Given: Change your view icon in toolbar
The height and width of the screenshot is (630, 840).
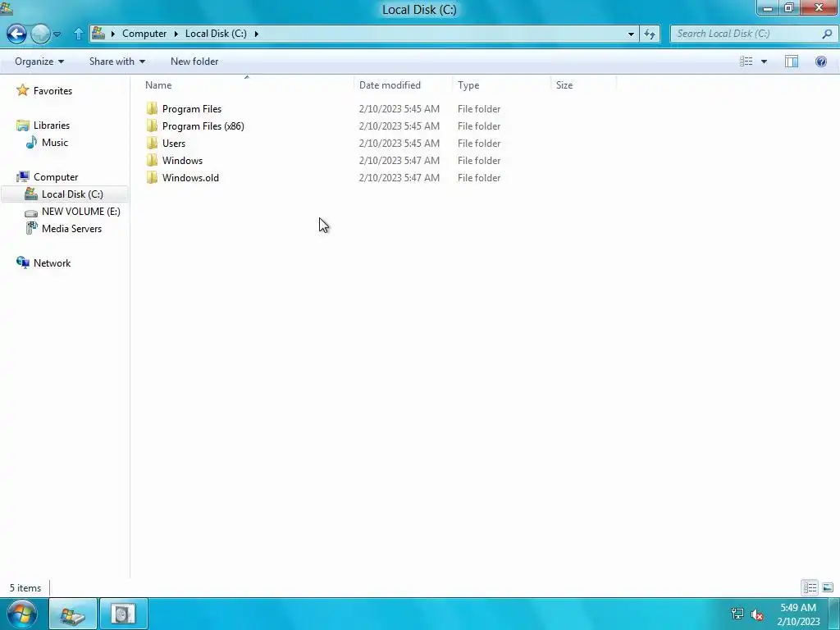Looking at the screenshot, I should point(746,62).
